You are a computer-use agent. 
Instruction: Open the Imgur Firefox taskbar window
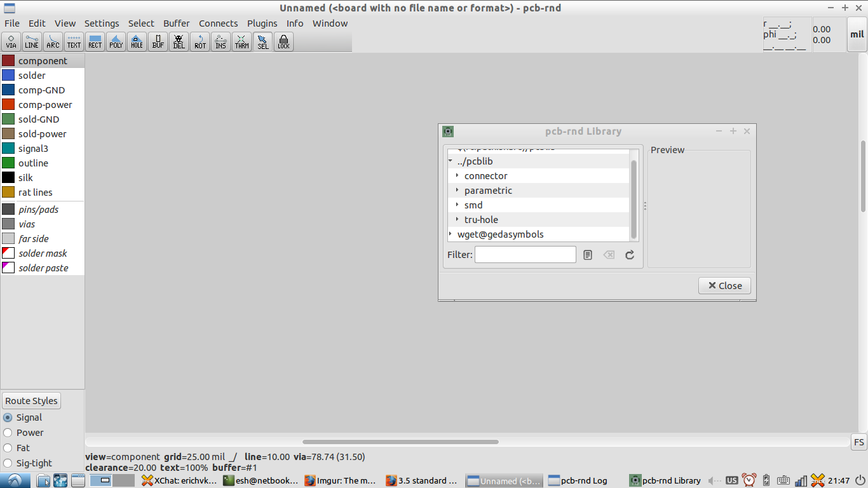(341, 480)
